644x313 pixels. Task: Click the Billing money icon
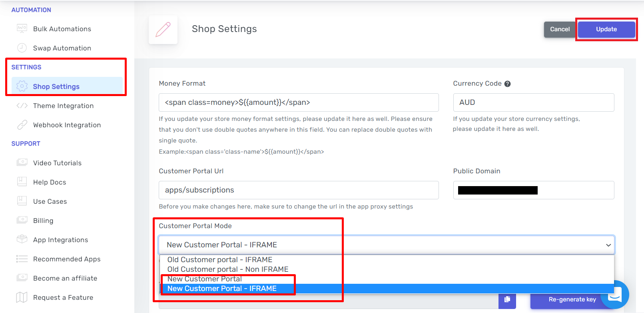click(x=22, y=220)
